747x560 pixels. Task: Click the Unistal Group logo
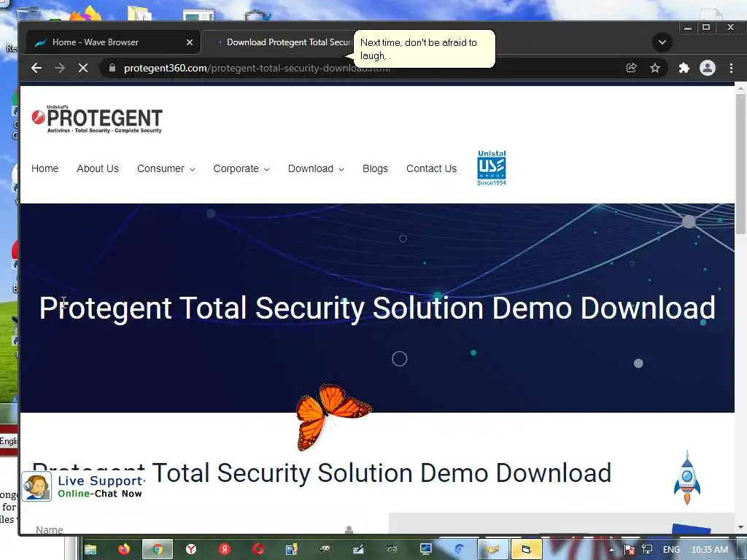pyautogui.click(x=492, y=168)
